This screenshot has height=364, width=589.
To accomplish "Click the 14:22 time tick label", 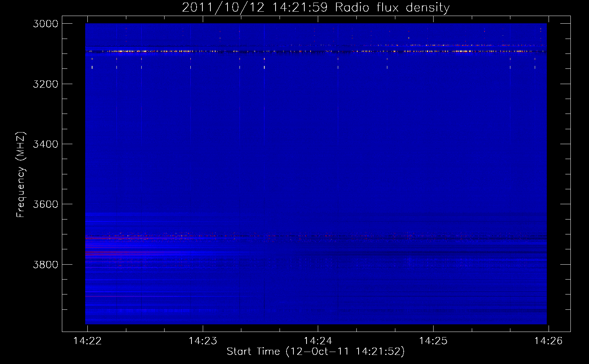I will (x=87, y=341).
